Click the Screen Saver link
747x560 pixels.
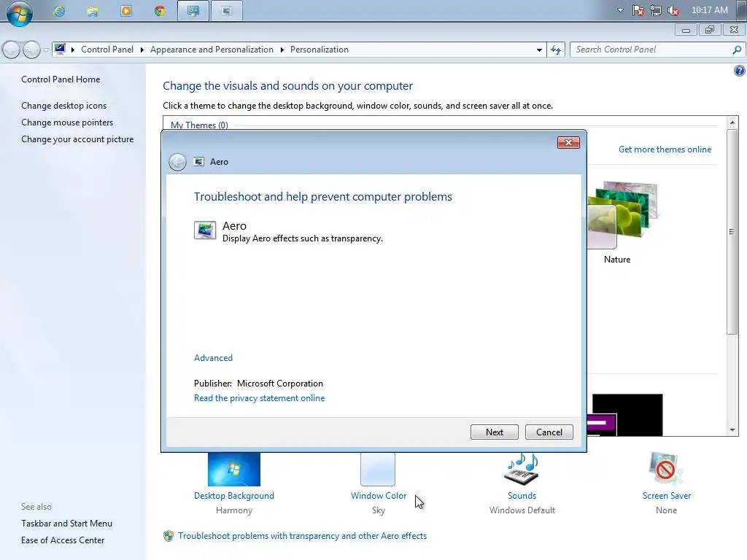click(667, 496)
